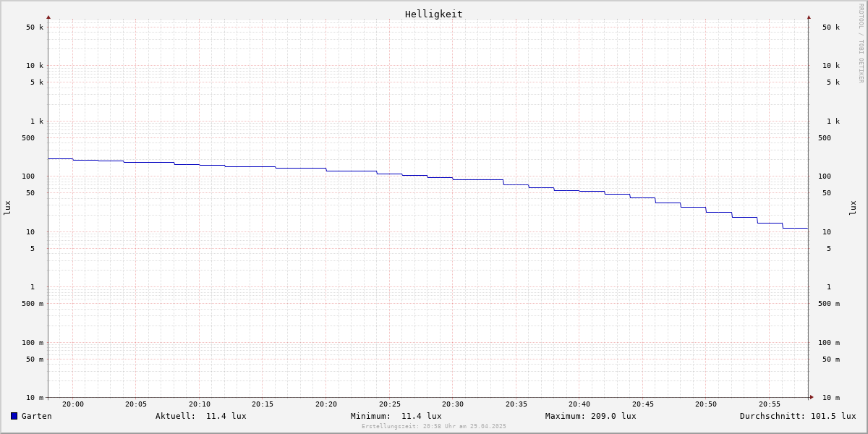
Task: Click the left axis 1 k label
Action: pyautogui.click(x=37, y=122)
